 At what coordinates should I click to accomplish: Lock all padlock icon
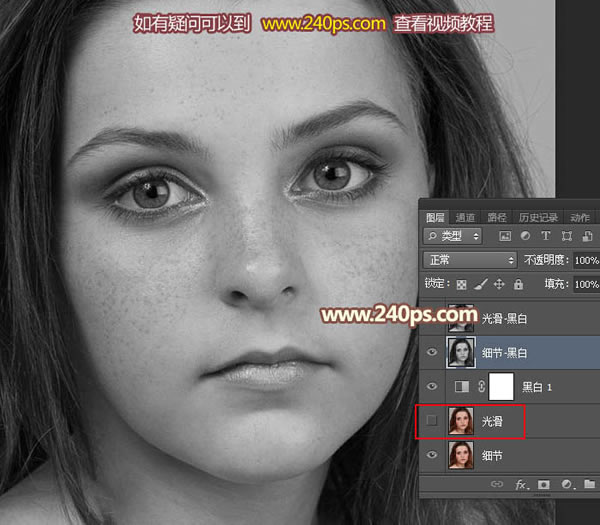518,284
